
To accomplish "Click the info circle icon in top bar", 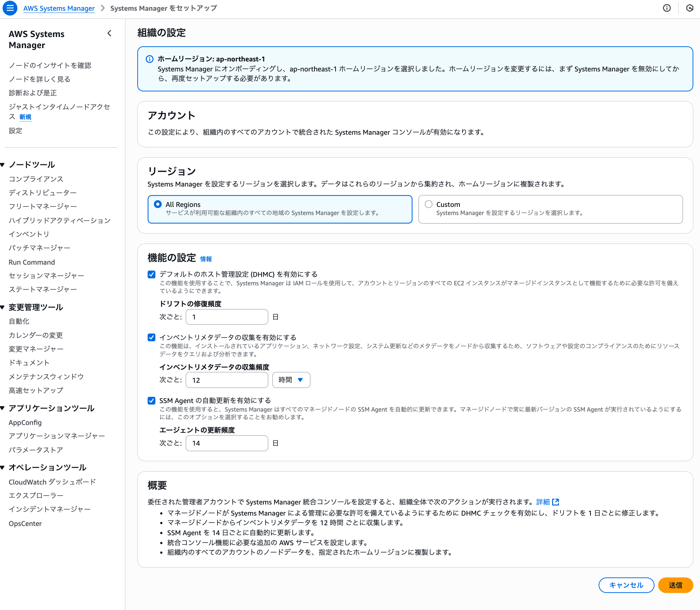I will 667,8.
